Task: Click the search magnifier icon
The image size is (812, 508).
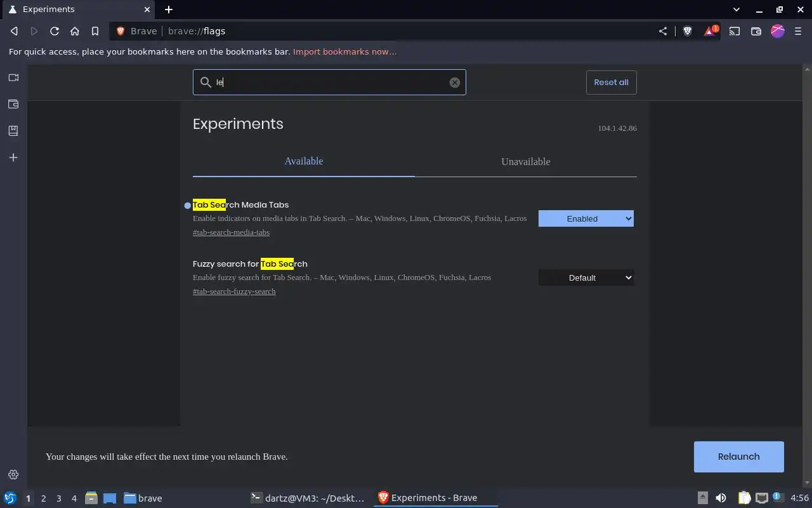Action: pyautogui.click(x=206, y=83)
